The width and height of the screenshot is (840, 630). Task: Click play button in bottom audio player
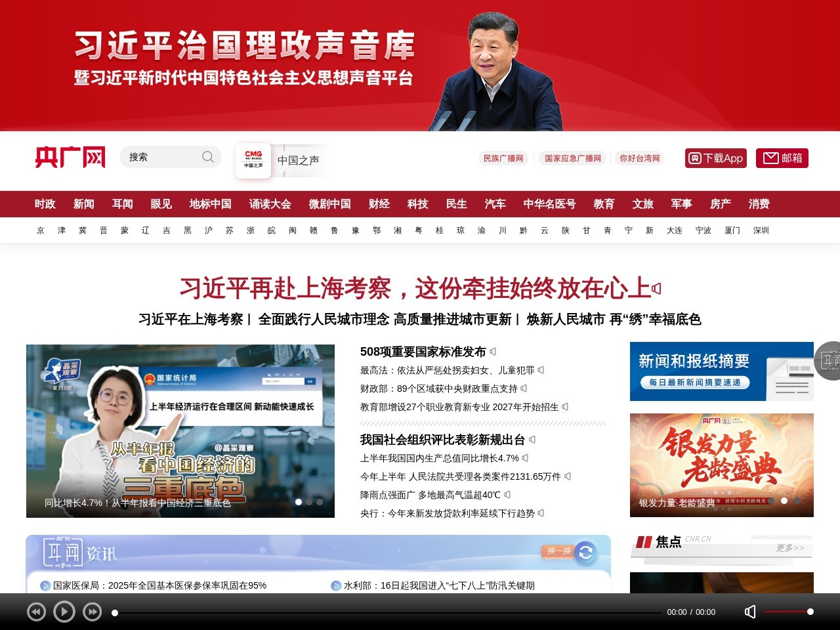coord(64,612)
